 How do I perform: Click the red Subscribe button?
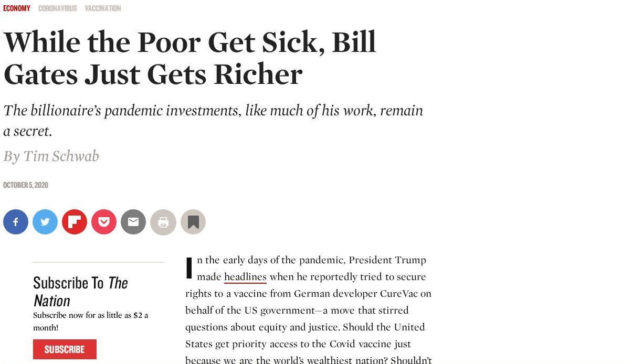click(x=65, y=349)
